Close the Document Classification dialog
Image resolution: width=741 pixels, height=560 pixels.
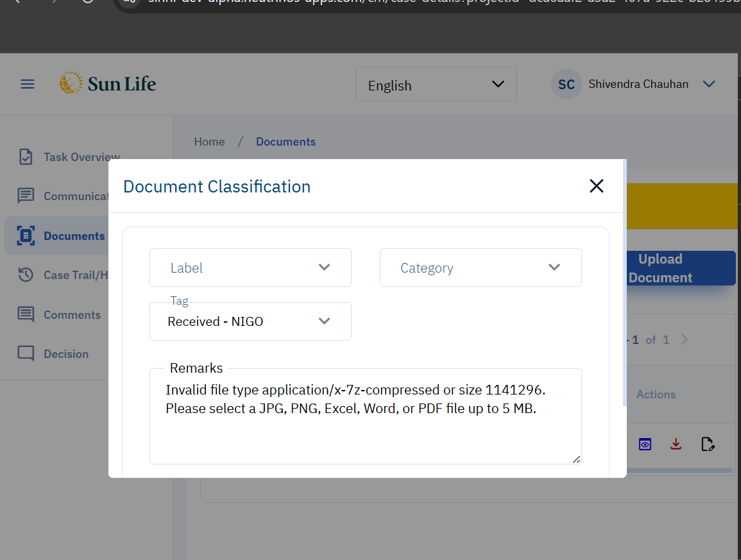[x=597, y=186]
